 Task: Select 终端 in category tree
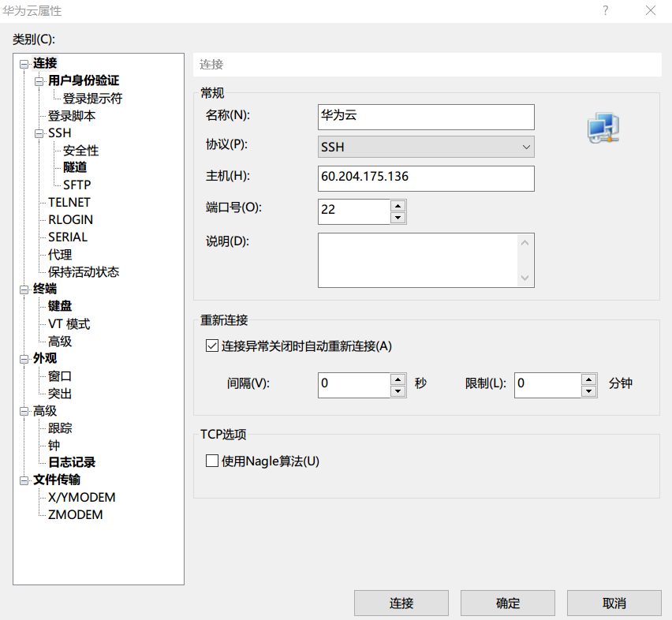click(45, 289)
